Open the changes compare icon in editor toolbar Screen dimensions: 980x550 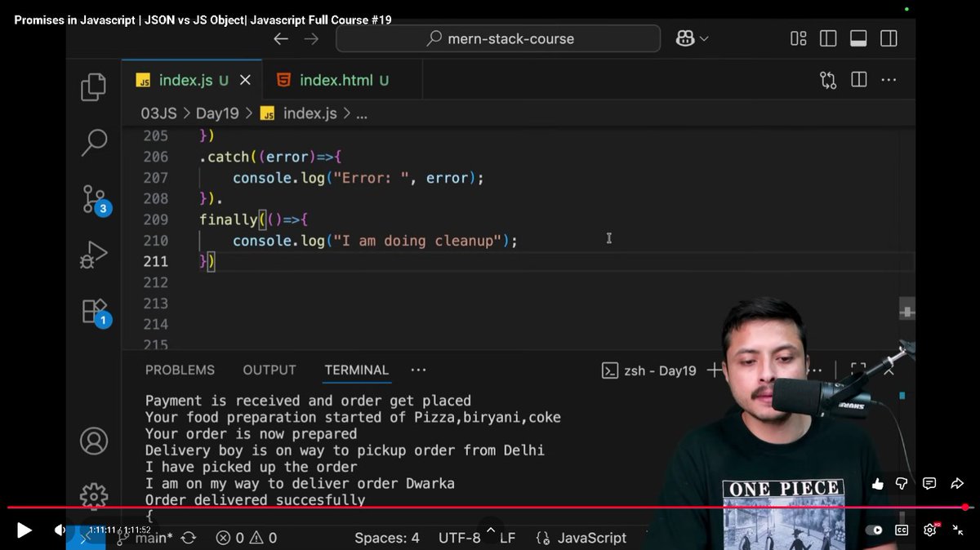[828, 80]
